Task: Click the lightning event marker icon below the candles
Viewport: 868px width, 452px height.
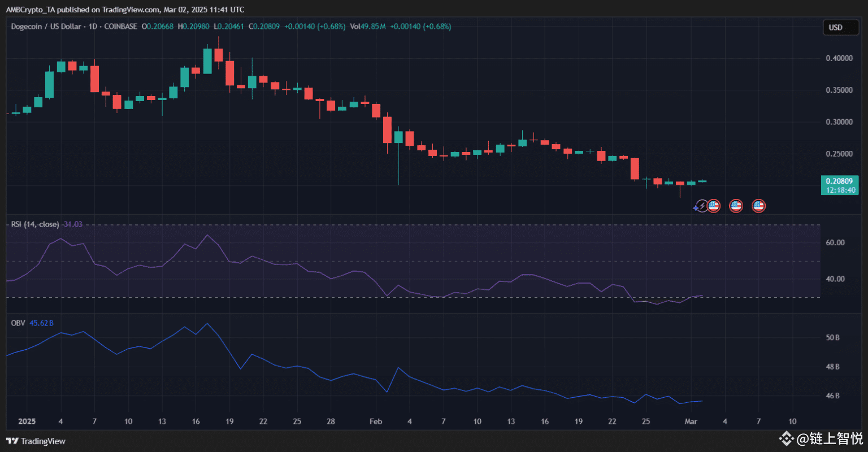Action: pos(702,206)
